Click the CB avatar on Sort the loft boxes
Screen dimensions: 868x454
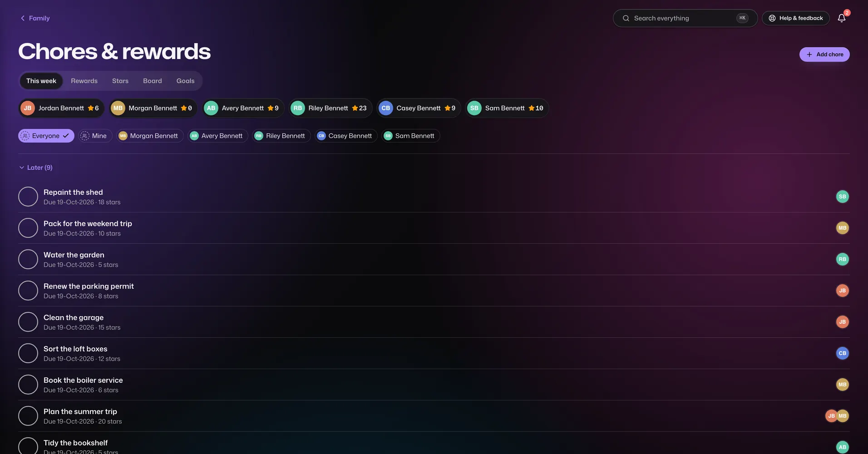843,353
